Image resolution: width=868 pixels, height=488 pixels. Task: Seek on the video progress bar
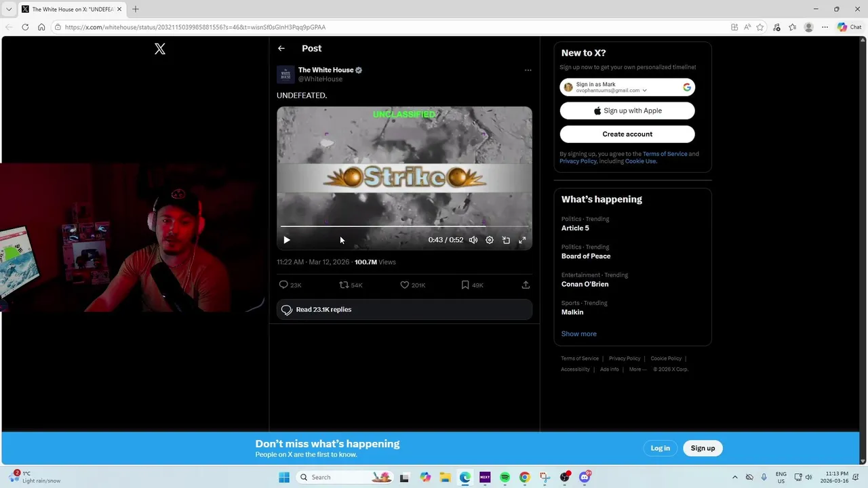coord(404,226)
